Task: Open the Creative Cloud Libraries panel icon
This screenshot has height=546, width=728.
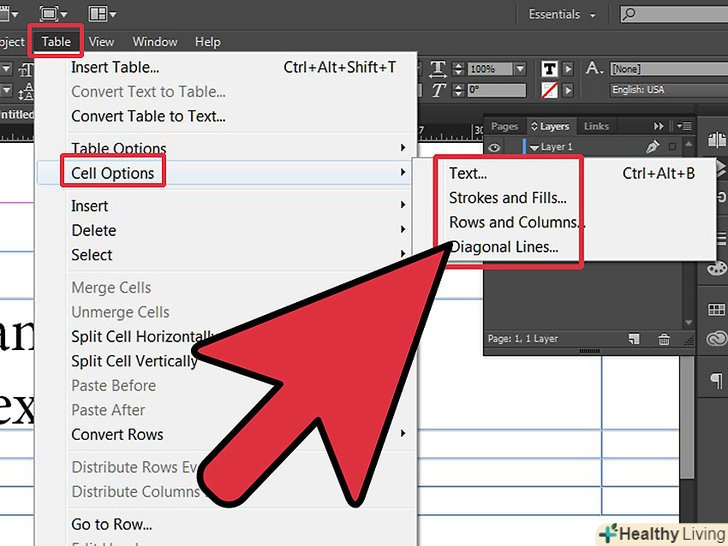Action: [x=716, y=339]
